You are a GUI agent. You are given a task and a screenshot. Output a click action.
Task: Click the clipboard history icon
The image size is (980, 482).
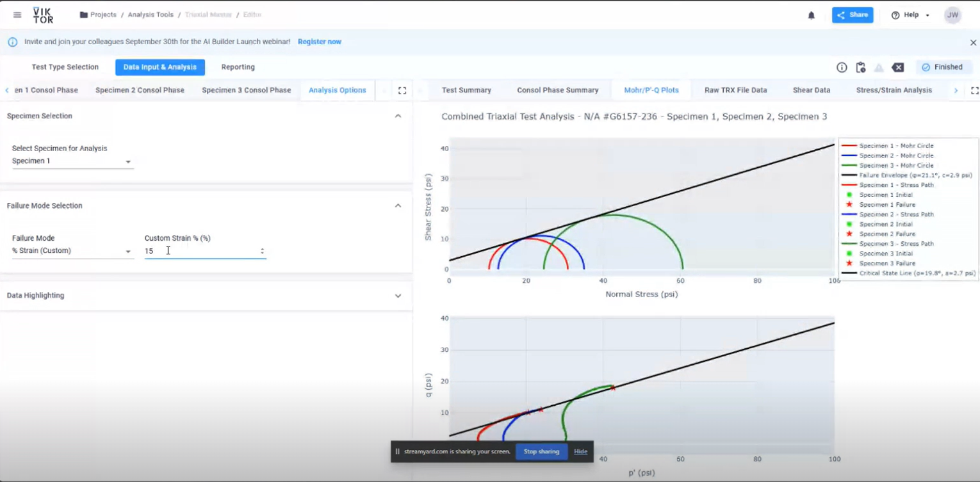[x=860, y=67]
